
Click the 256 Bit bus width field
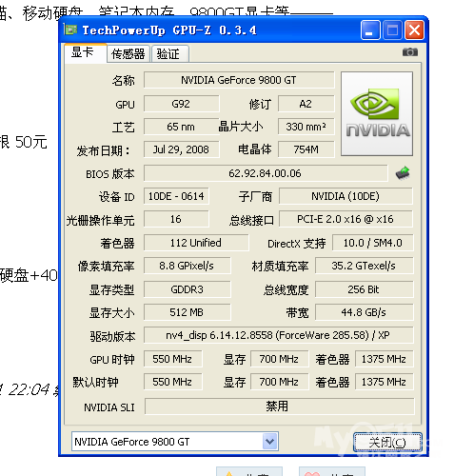(365, 289)
